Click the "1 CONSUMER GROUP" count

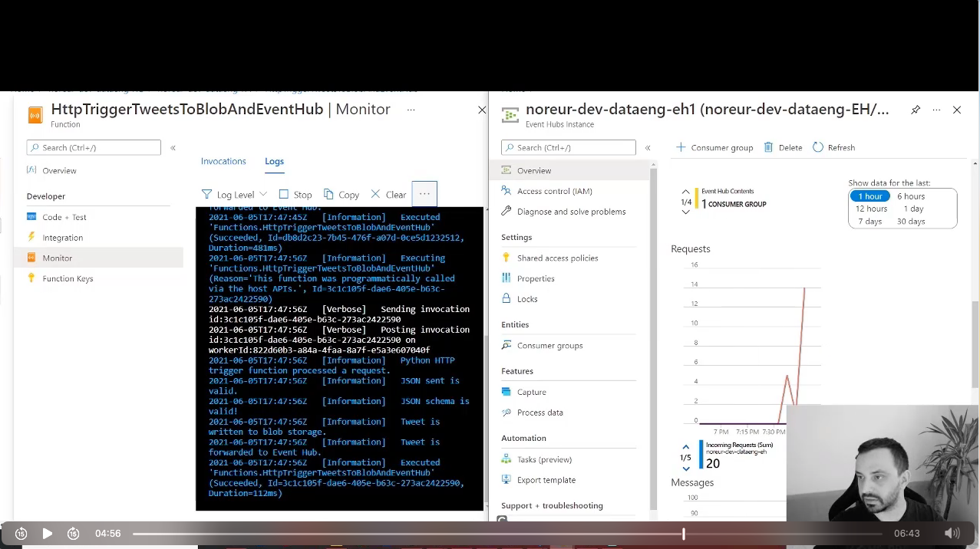pos(734,205)
